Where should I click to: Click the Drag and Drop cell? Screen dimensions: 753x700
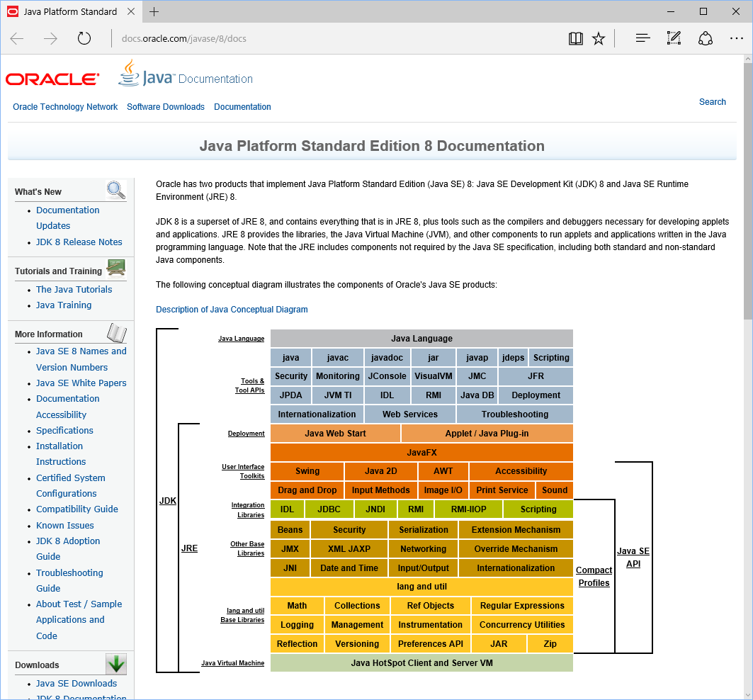click(307, 490)
